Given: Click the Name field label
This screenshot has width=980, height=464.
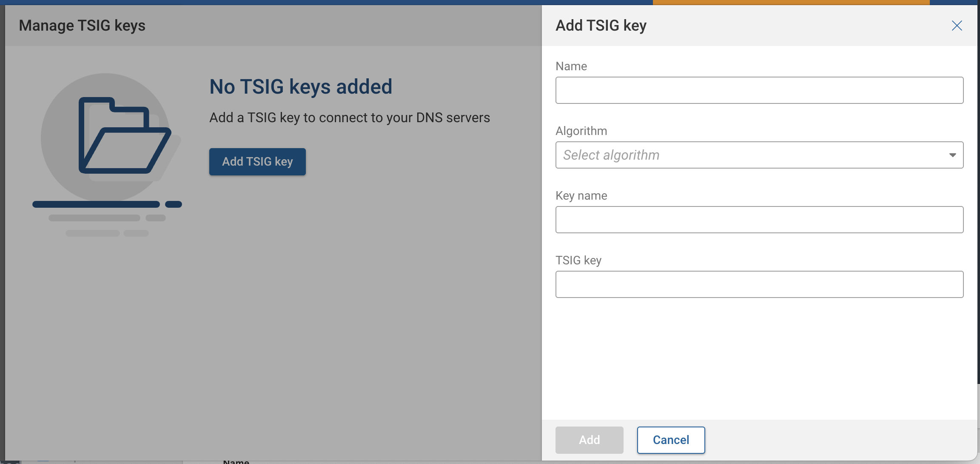Looking at the screenshot, I should tap(571, 66).
